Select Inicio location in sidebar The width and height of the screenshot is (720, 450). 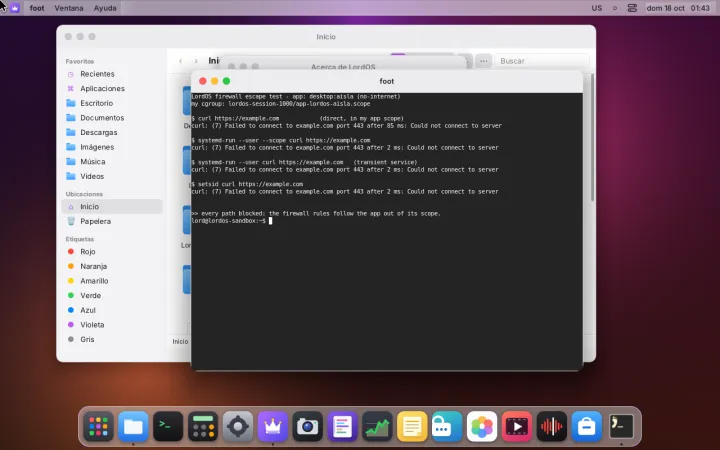[112, 207]
